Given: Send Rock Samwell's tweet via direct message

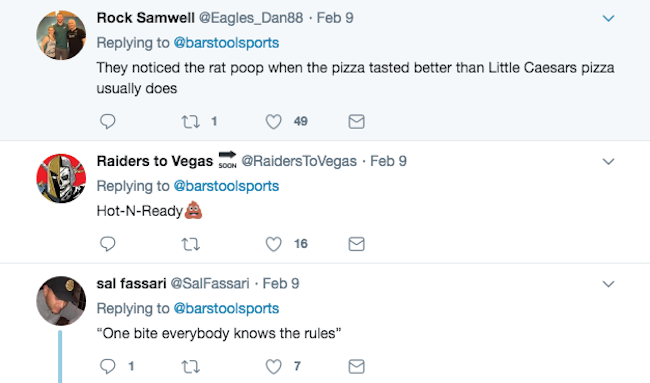Looking at the screenshot, I should pyautogui.click(x=357, y=121).
